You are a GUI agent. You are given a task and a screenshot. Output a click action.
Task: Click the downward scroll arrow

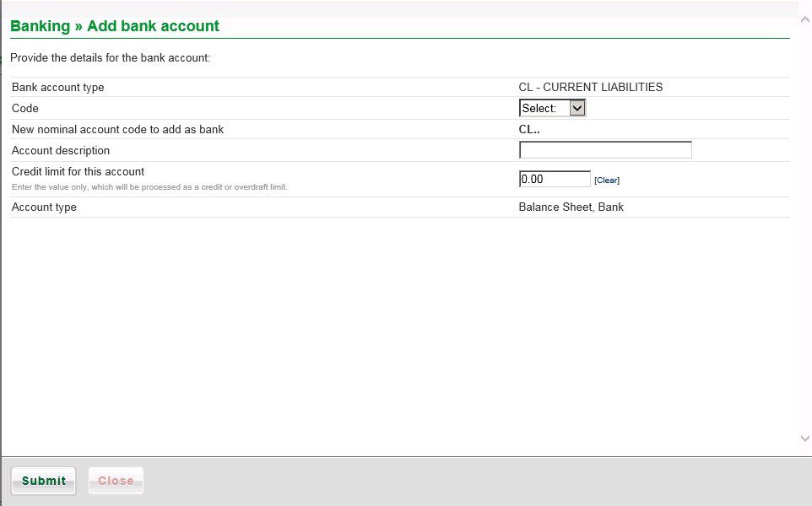(x=804, y=439)
